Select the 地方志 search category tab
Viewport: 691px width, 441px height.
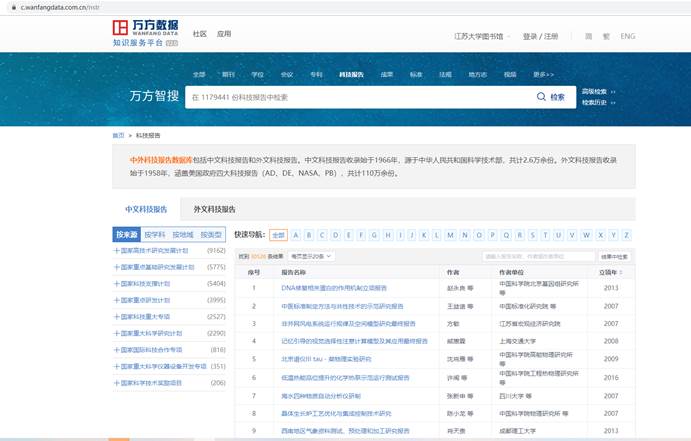[478, 74]
